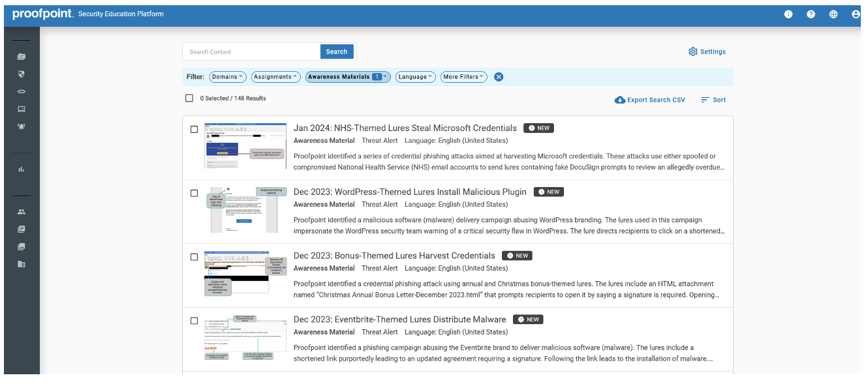Open the Eventbrite-Themed Lures thumbnail
The height and width of the screenshot is (386, 868).
(245, 337)
